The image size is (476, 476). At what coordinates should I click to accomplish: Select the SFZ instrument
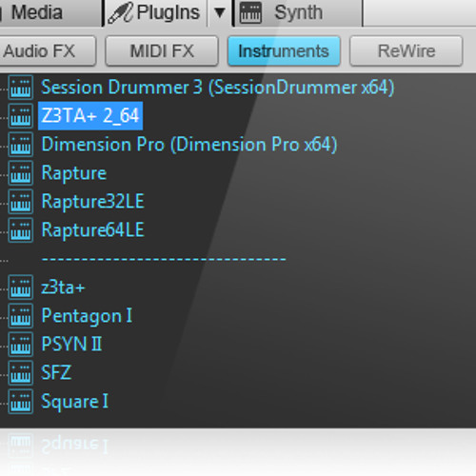(56, 373)
